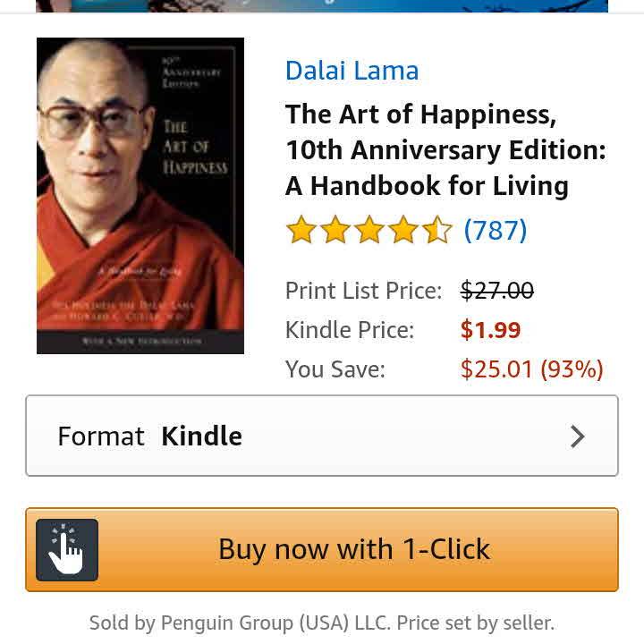Click the second gold rating star
The width and height of the screenshot is (644, 644).
point(335,229)
